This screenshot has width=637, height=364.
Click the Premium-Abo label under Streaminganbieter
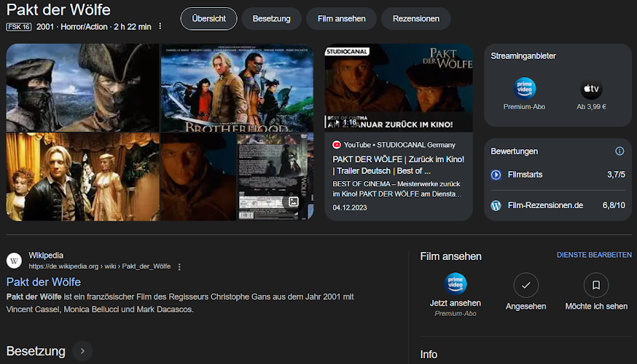(524, 107)
